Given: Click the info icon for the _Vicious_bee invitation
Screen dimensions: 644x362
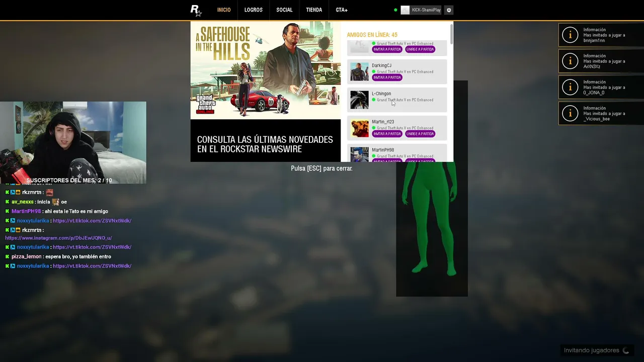Looking at the screenshot, I should tap(570, 113).
